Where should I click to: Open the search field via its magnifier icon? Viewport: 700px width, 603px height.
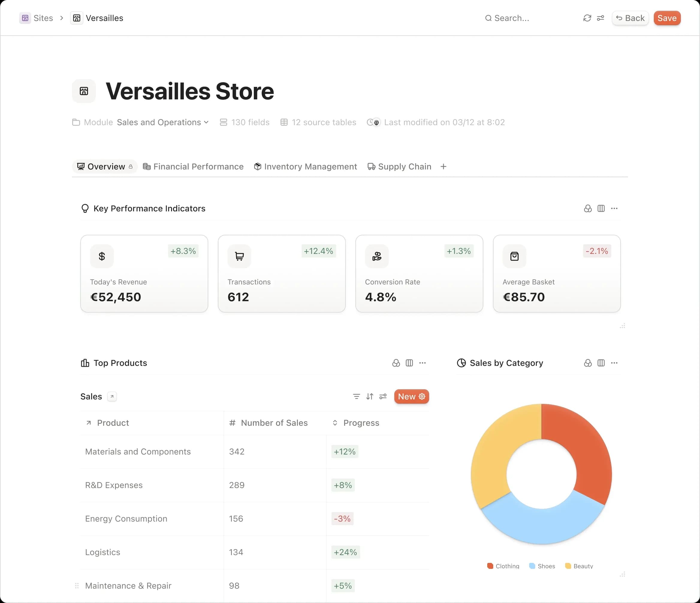pos(488,18)
